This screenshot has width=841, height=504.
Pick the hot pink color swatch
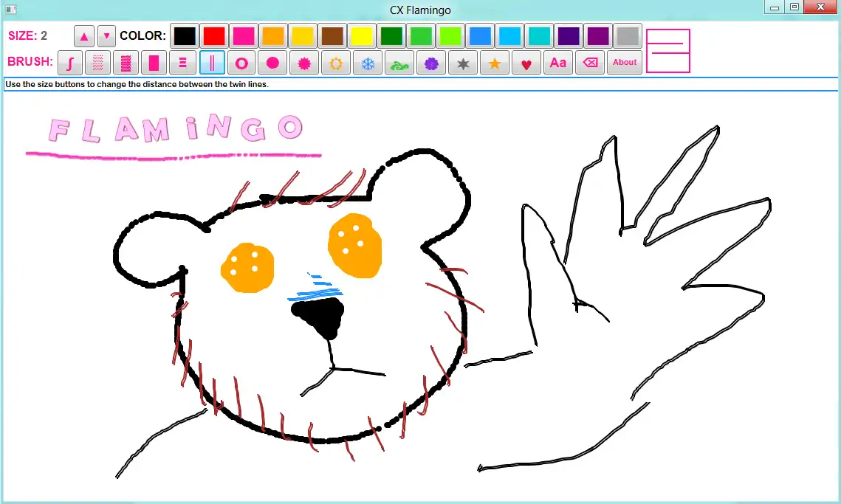(x=244, y=36)
